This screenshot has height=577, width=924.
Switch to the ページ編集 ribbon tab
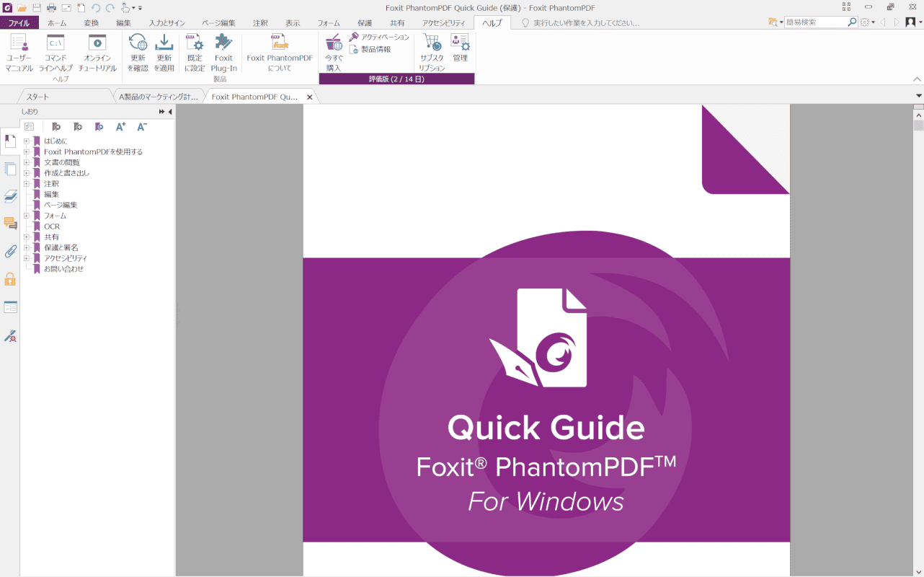pyautogui.click(x=218, y=23)
